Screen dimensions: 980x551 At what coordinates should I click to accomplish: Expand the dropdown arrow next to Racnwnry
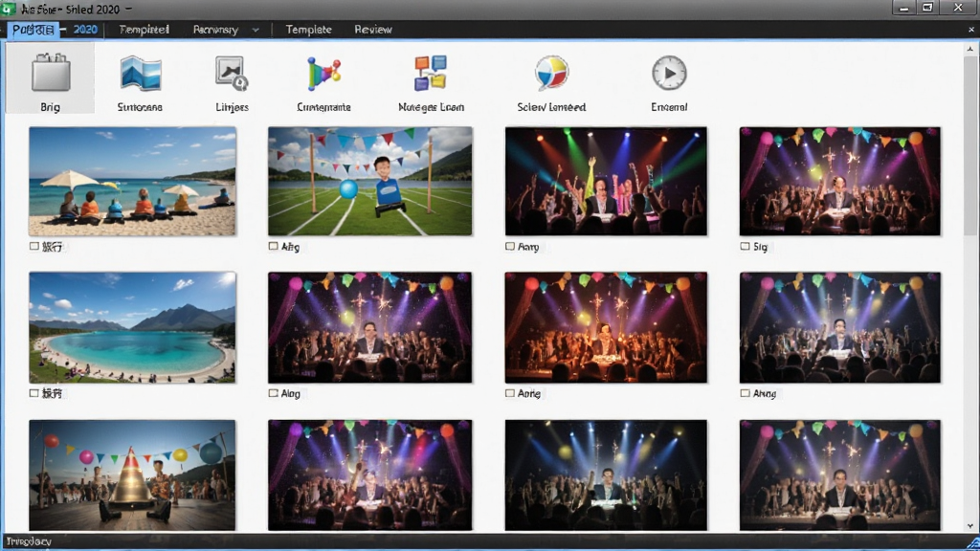[x=256, y=30]
